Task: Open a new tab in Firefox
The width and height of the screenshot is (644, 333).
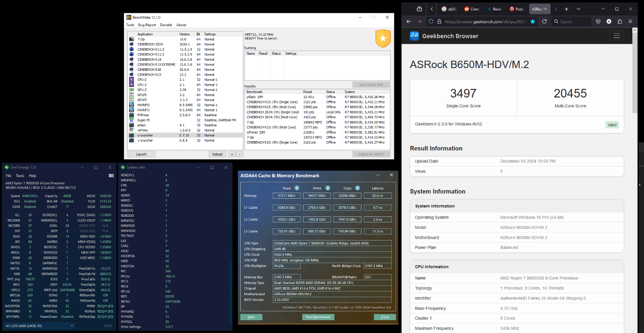Action: [566, 9]
